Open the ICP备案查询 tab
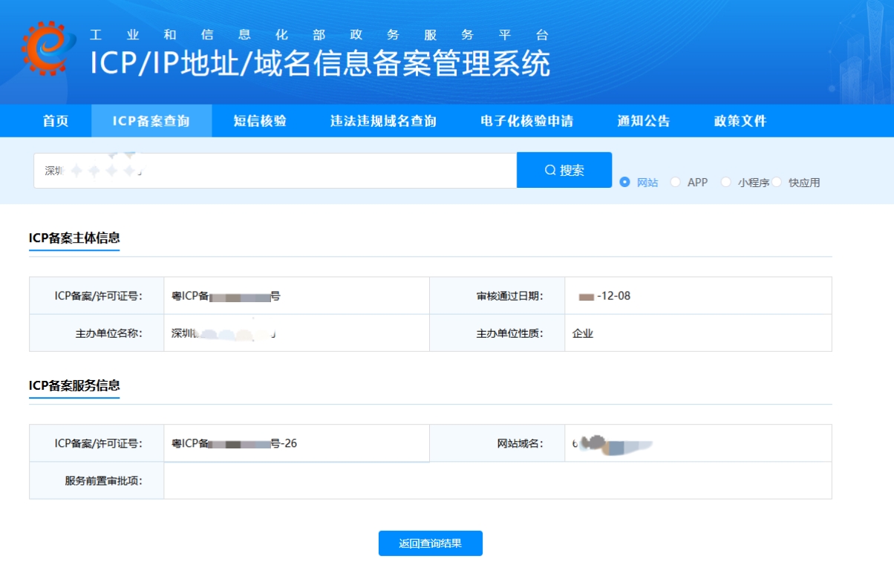 coord(151,121)
